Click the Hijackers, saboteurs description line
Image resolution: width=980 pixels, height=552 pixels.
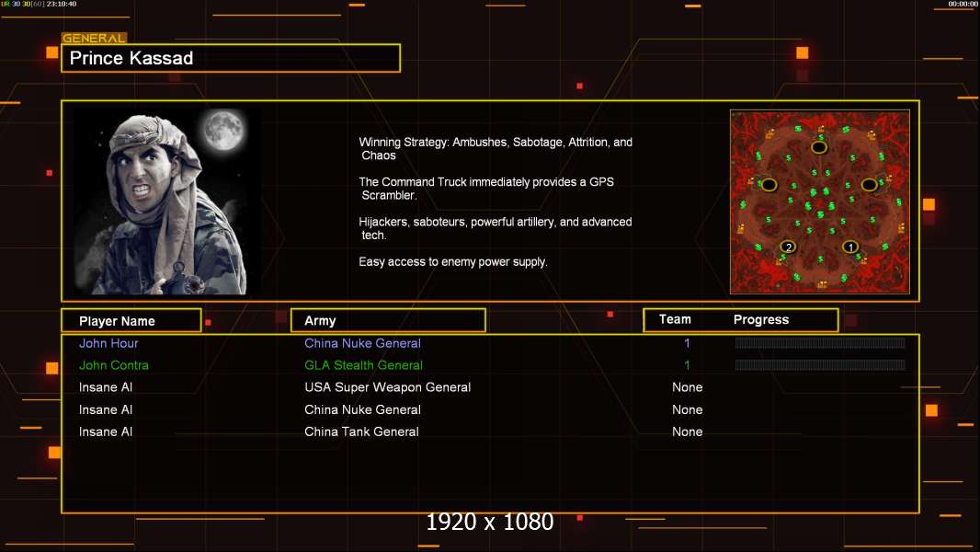point(495,228)
